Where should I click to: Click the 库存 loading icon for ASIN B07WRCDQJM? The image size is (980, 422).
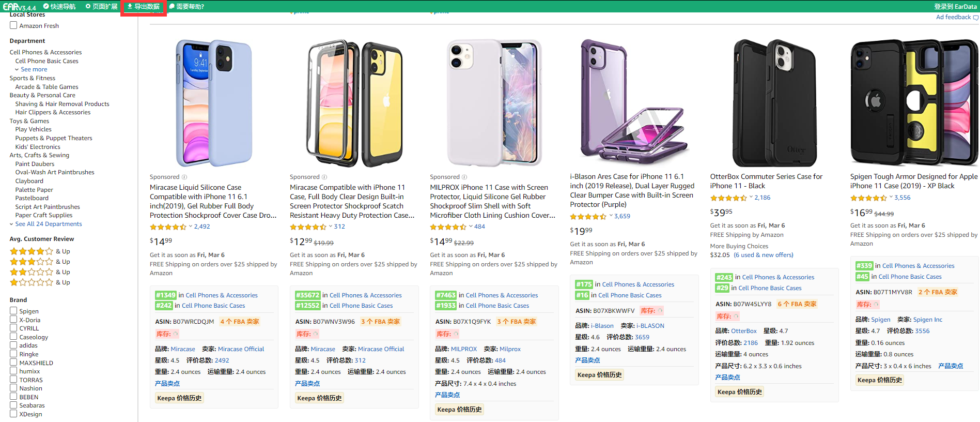176,334
